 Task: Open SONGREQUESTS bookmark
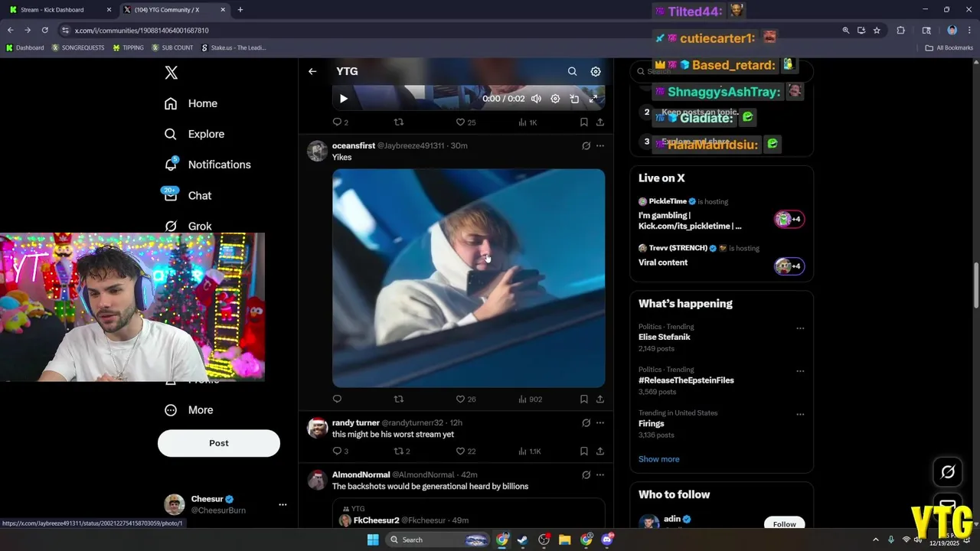(x=78, y=47)
